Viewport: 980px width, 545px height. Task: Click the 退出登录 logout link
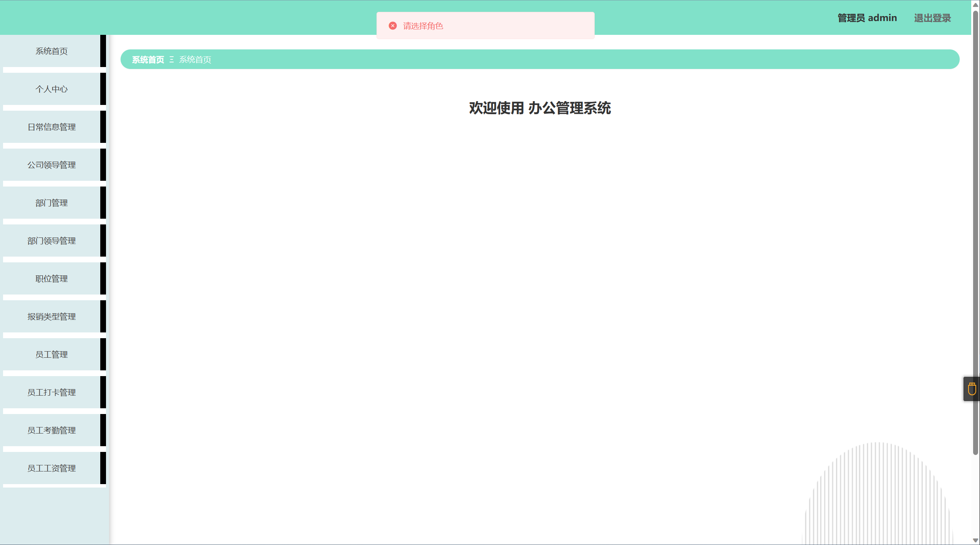click(x=932, y=18)
